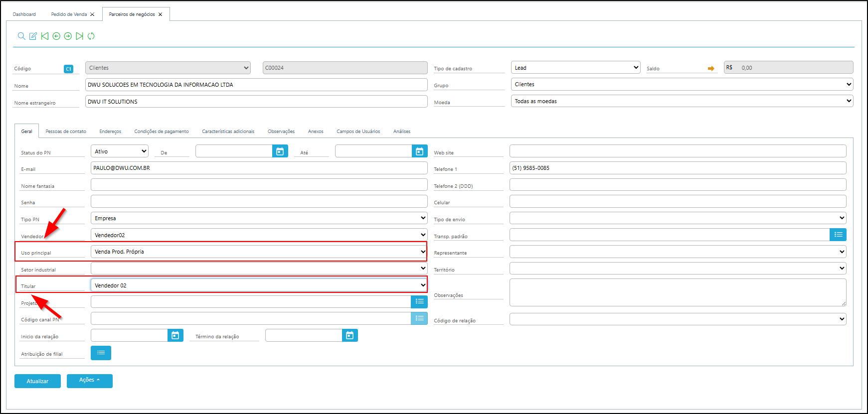Open Transp. padrão list button
The image size is (868, 414).
838,235
